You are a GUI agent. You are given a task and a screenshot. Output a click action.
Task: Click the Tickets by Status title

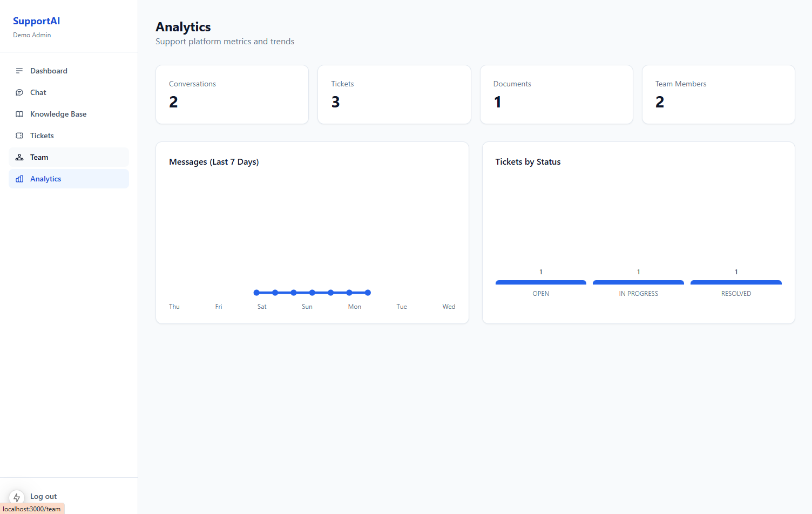pos(528,162)
